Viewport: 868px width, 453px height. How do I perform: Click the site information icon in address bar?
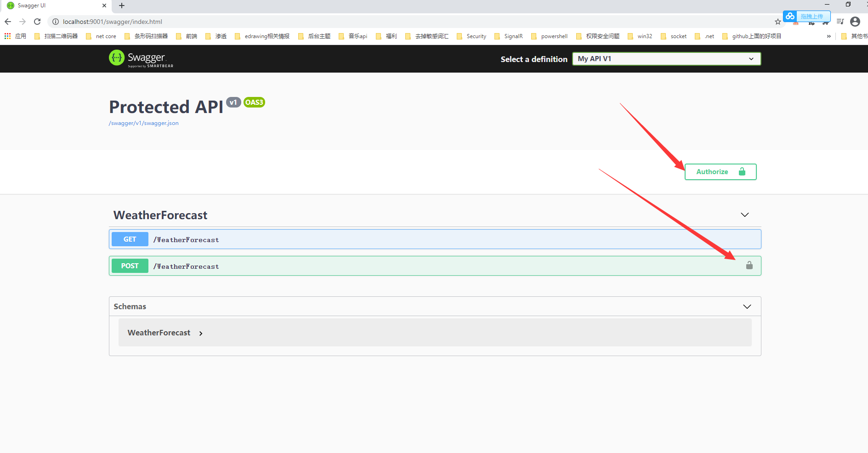56,22
